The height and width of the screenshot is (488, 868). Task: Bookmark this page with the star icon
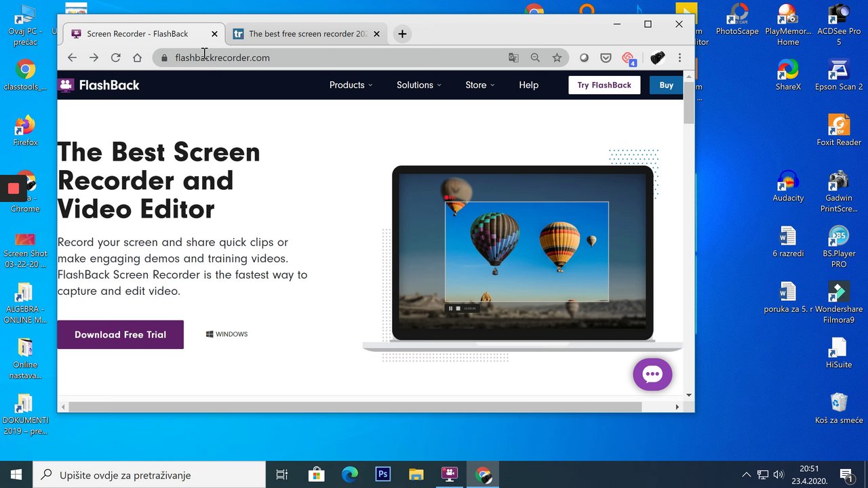pyautogui.click(x=557, y=58)
